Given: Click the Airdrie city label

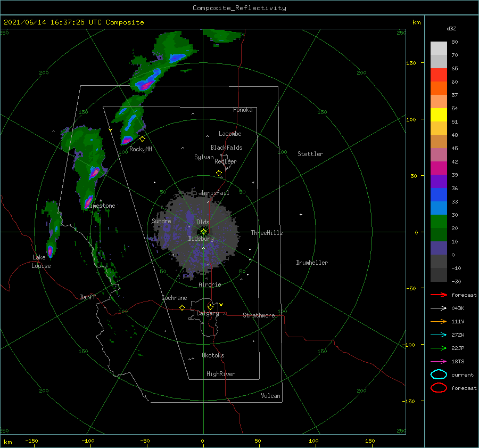Looking at the screenshot, I should point(210,284).
